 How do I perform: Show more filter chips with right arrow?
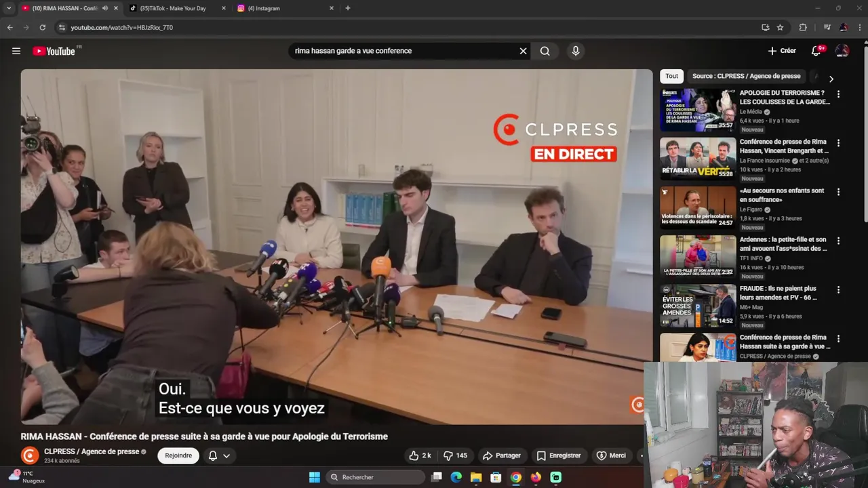point(831,79)
